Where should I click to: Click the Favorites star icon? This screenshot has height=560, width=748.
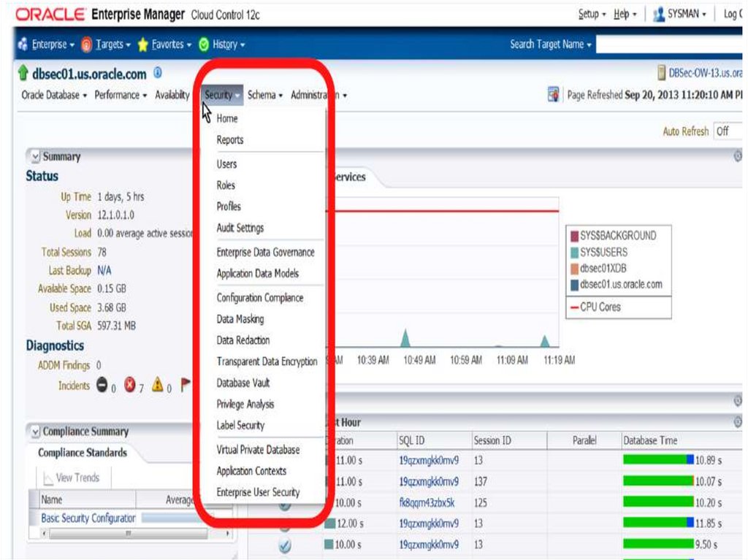click(142, 45)
